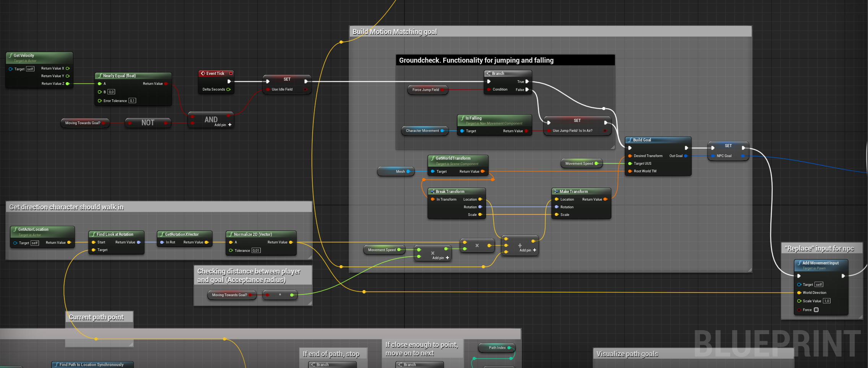This screenshot has height=368, width=868.
Task: Click False exec pin on Branch
Action: click(527, 89)
